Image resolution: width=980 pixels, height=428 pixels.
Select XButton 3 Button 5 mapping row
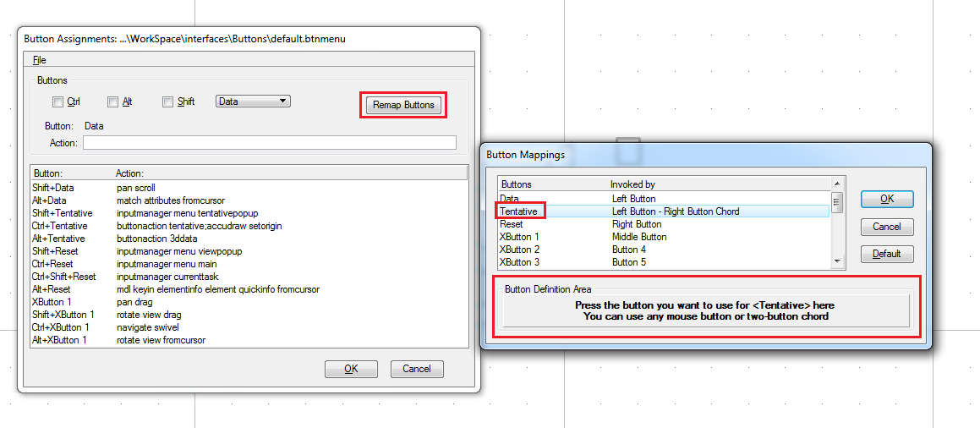point(664,262)
